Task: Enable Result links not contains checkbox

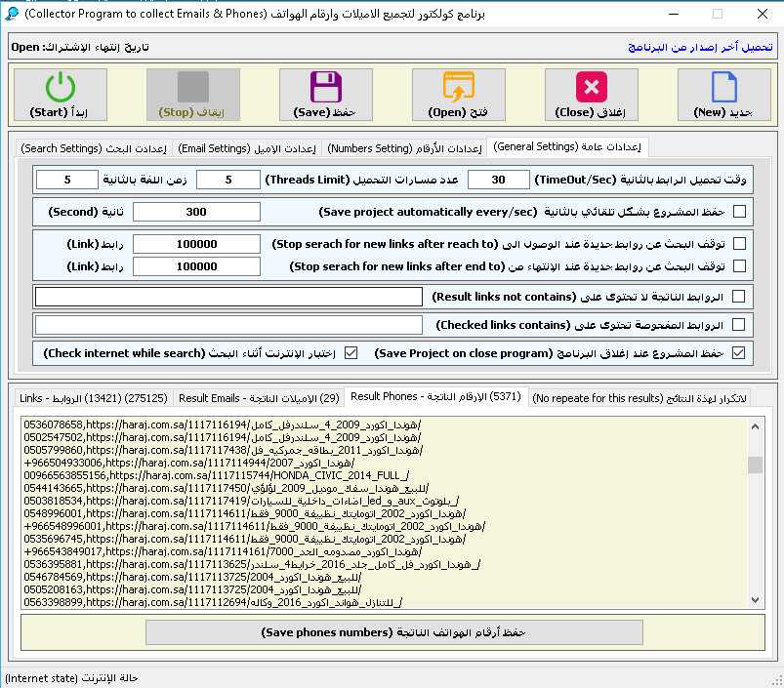Action: [x=738, y=297]
